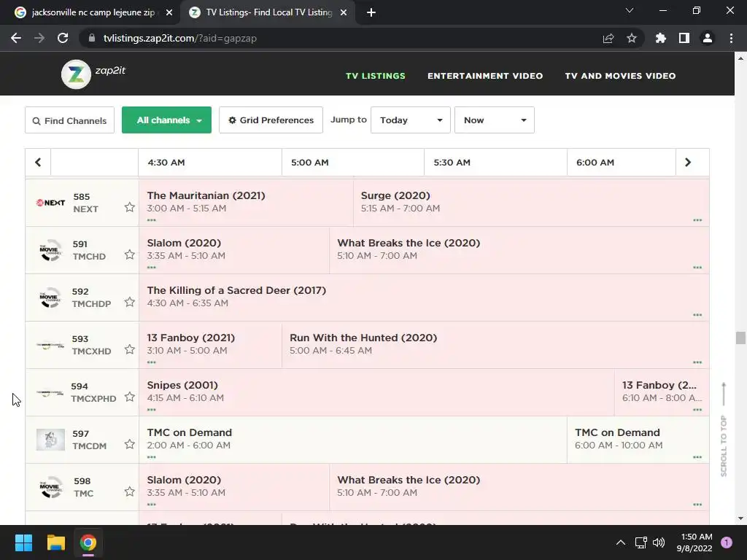This screenshot has height=560, width=747.
Task: Go to earlier time slots with left arrow
Action: click(x=38, y=163)
